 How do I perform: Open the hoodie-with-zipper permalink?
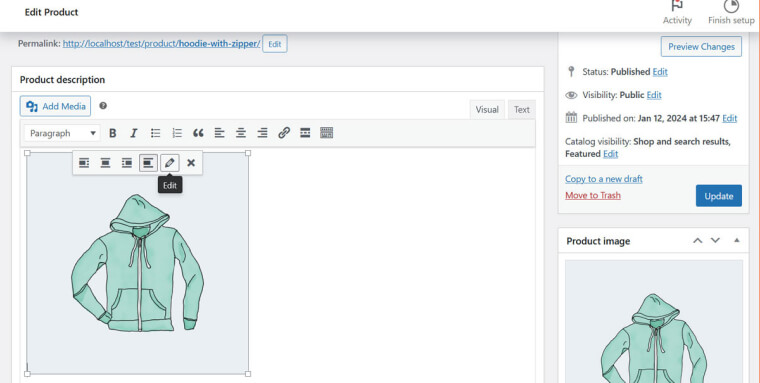pyautogui.click(x=161, y=44)
